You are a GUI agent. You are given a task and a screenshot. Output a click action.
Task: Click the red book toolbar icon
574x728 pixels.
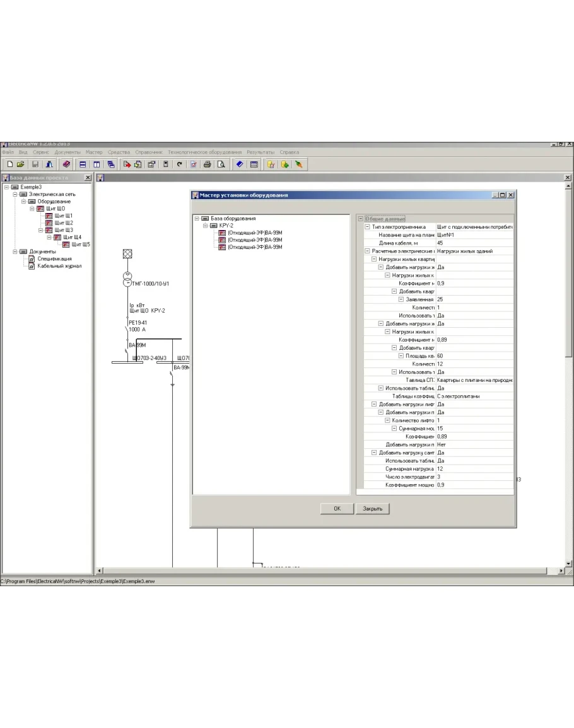tap(66, 165)
